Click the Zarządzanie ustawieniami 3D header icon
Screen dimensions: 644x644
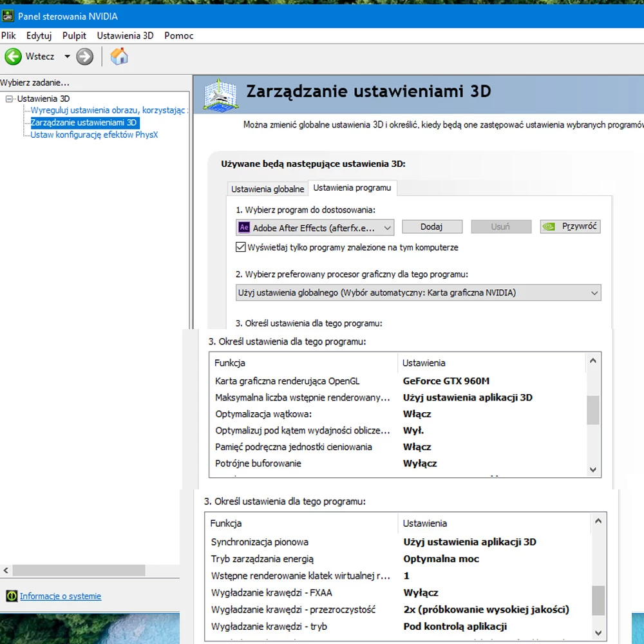pos(221,95)
